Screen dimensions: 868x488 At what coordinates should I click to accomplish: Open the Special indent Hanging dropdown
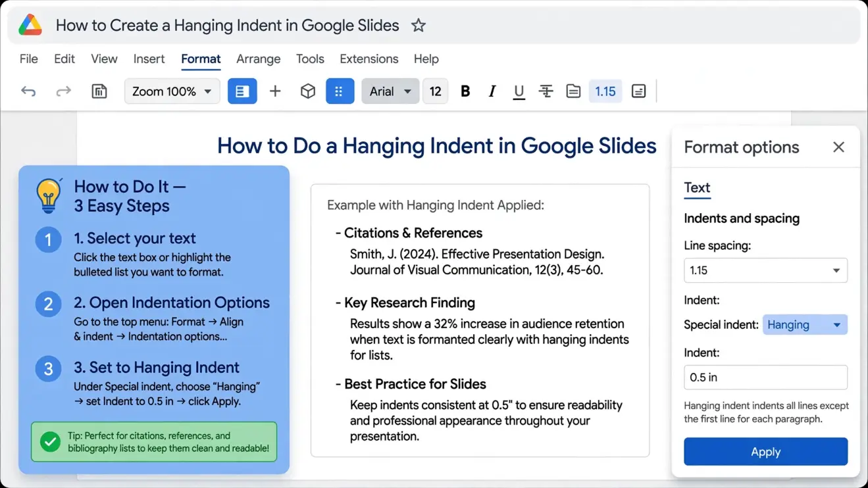click(805, 325)
